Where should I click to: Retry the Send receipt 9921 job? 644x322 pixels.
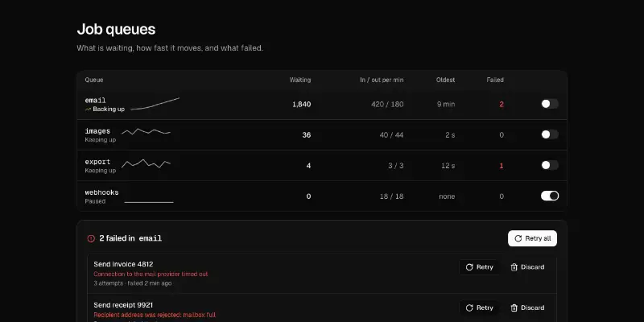click(x=479, y=308)
